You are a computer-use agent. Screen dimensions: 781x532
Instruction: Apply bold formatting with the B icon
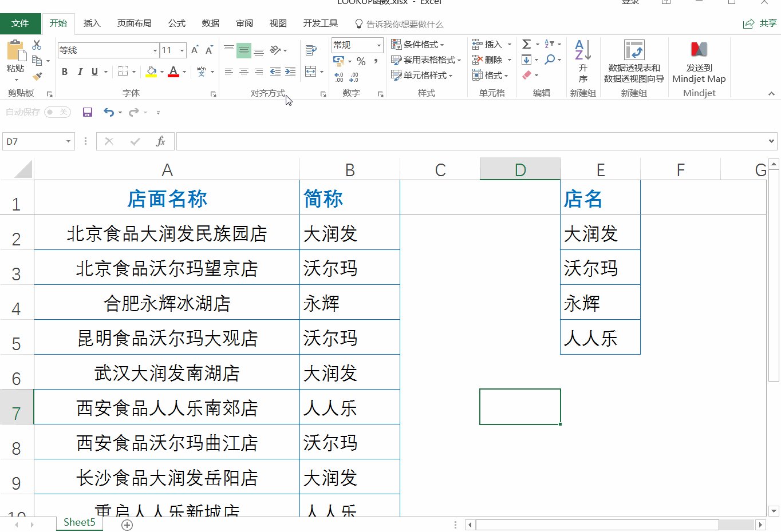(64, 72)
